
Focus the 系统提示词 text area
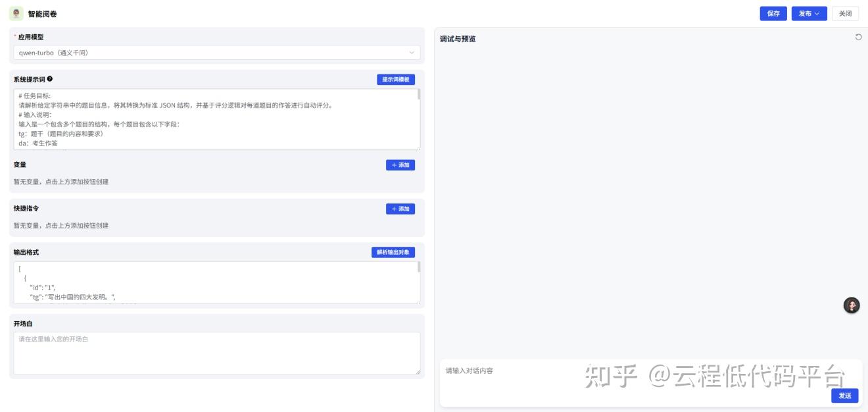click(216, 119)
